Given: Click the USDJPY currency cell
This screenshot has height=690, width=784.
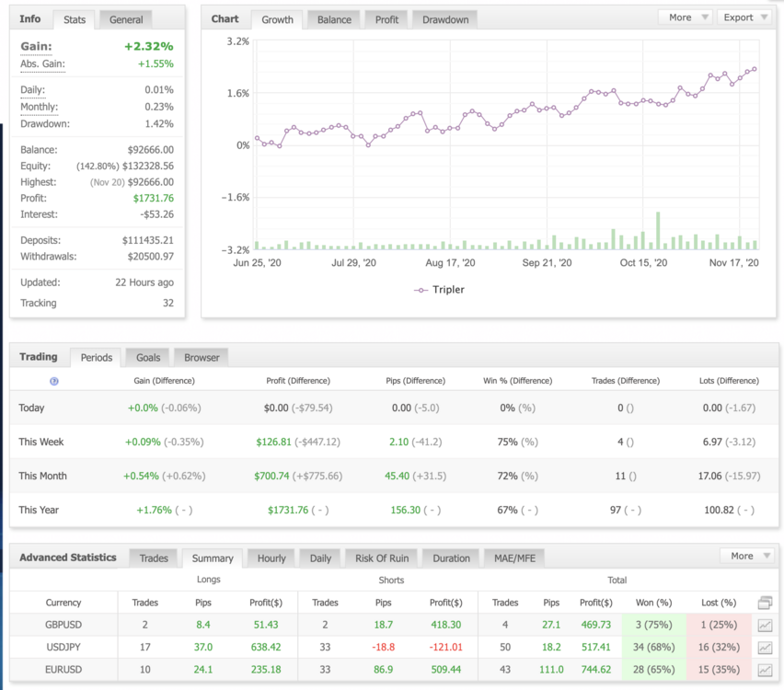Looking at the screenshot, I should pos(63,648).
